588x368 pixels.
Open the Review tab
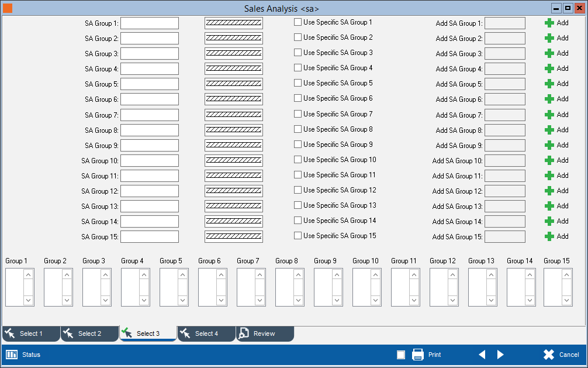coord(264,333)
